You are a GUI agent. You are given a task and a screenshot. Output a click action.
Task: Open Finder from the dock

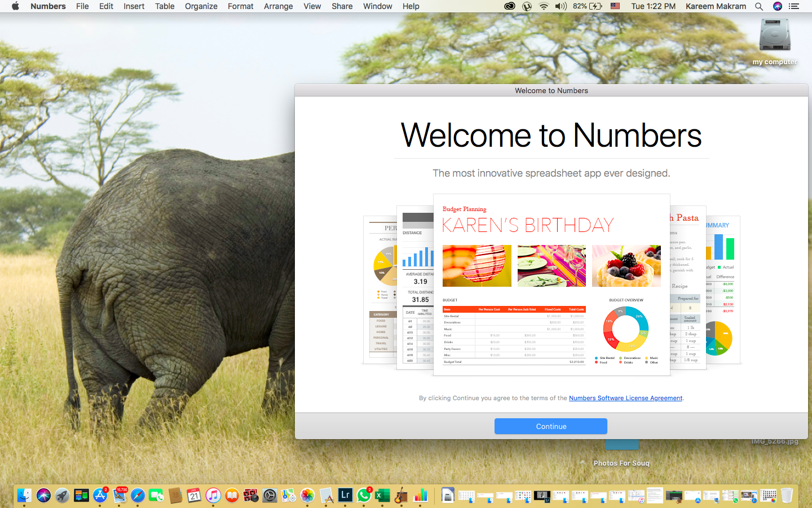[24, 495]
